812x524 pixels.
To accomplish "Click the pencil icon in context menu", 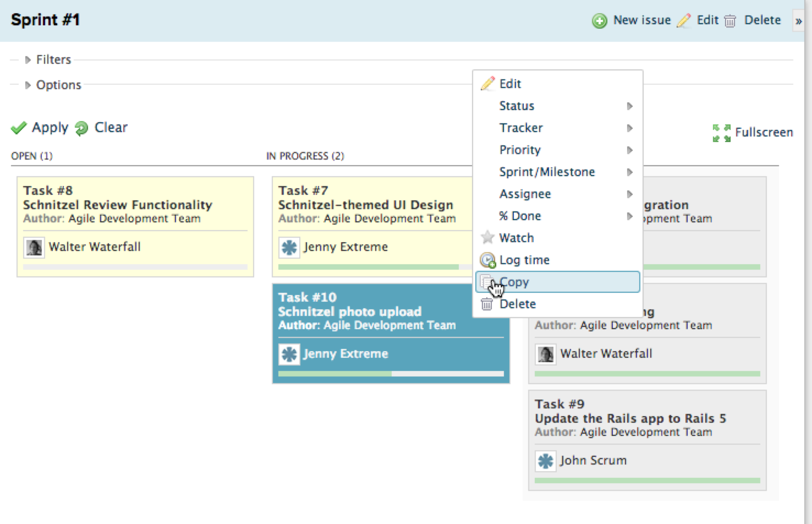I will point(487,84).
